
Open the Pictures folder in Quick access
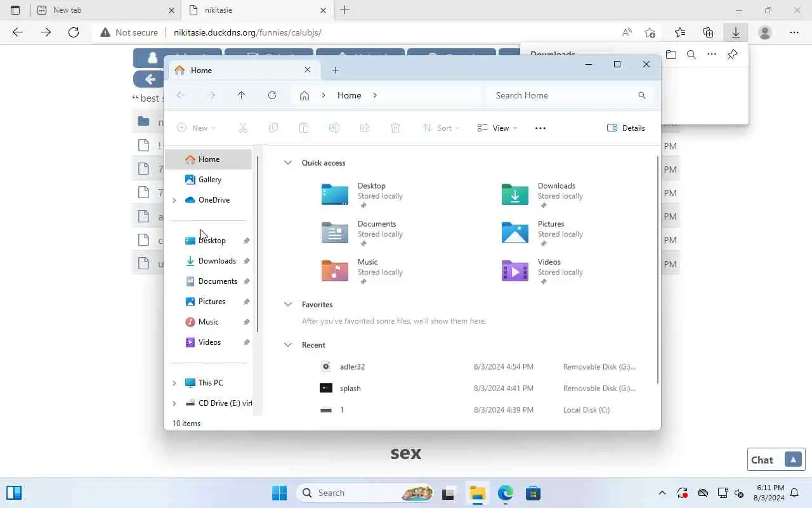pos(542,234)
